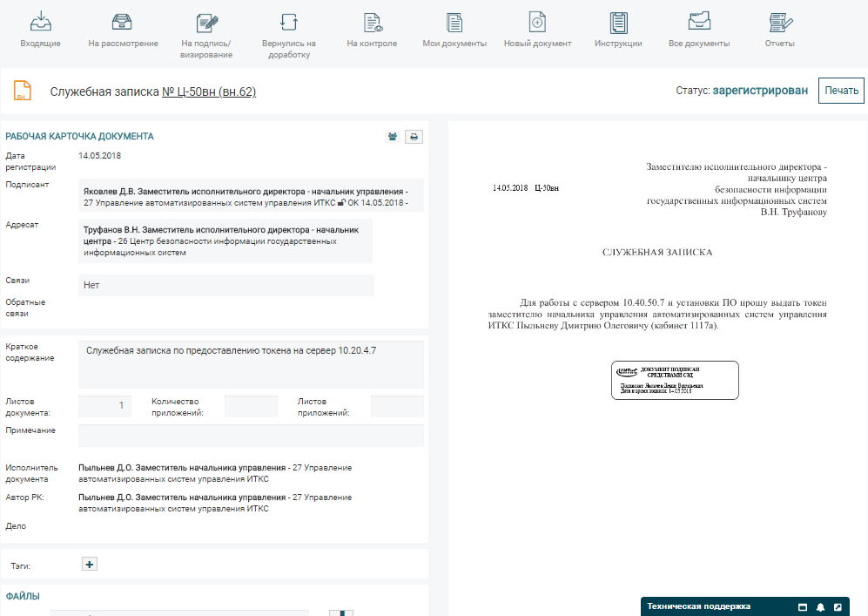Open Вернулись на доработку section
The height and width of the screenshot is (616, 868).
point(288,35)
